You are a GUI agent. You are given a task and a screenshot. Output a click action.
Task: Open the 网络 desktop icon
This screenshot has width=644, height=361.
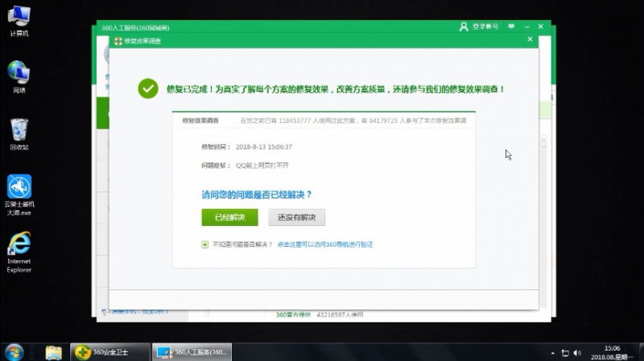[19, 77]
